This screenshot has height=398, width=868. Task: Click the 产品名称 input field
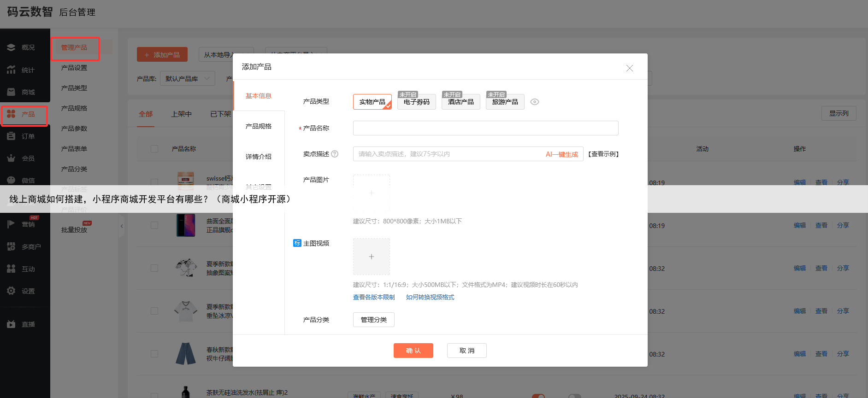(x=485, y=128)
